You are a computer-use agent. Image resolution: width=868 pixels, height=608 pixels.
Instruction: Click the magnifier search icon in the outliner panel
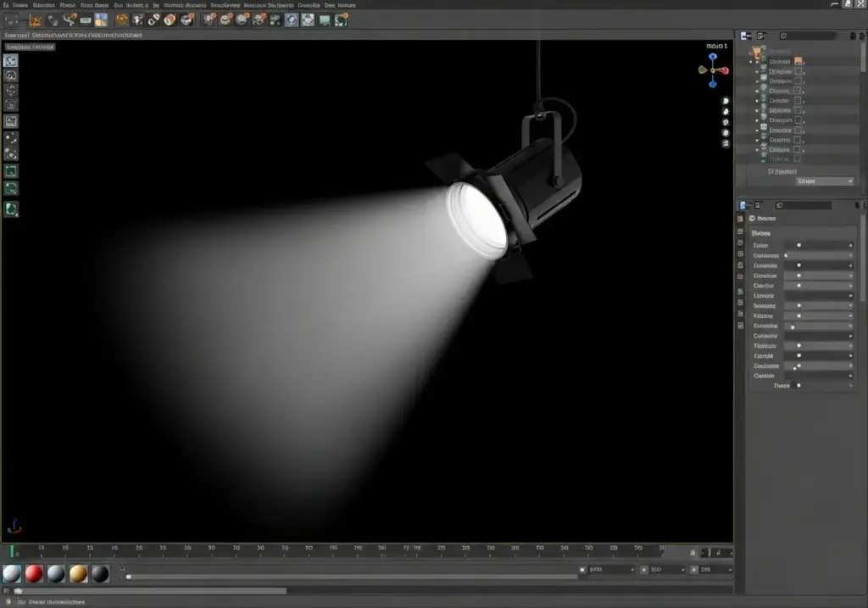pyautogui.click(x=783, y=36)
